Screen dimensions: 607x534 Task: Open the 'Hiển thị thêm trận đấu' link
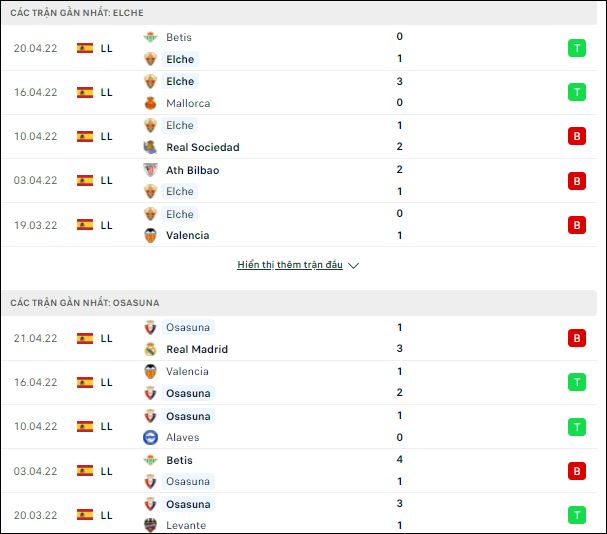(x=290, y=265)
